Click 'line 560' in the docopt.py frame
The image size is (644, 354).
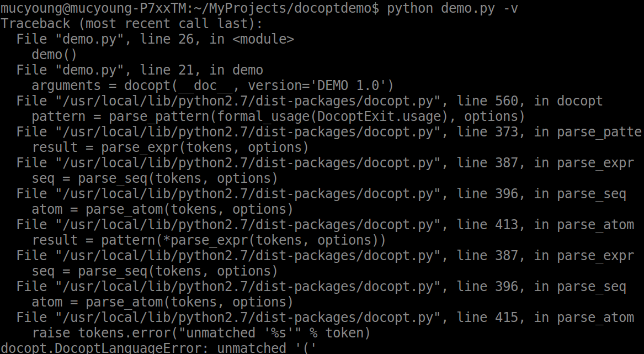[x=491, y=101]
